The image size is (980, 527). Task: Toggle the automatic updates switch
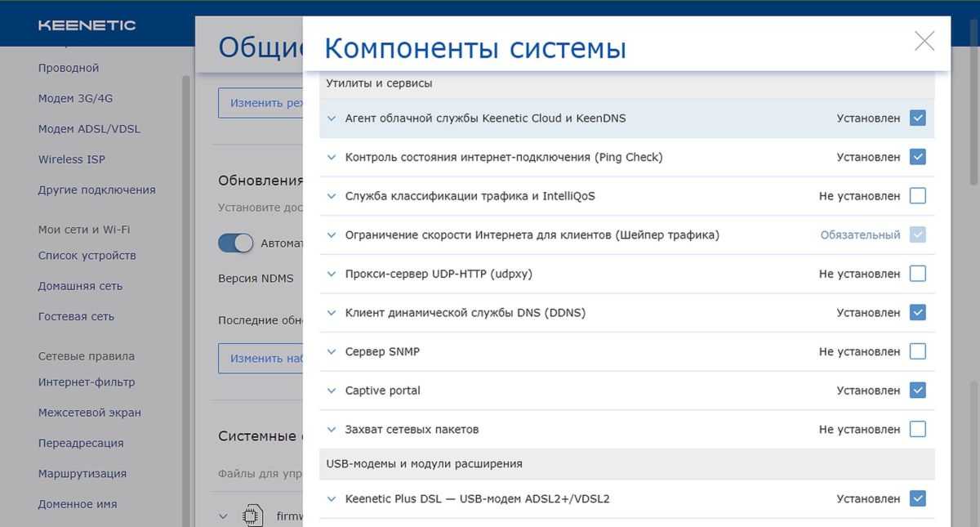[235, 243]
